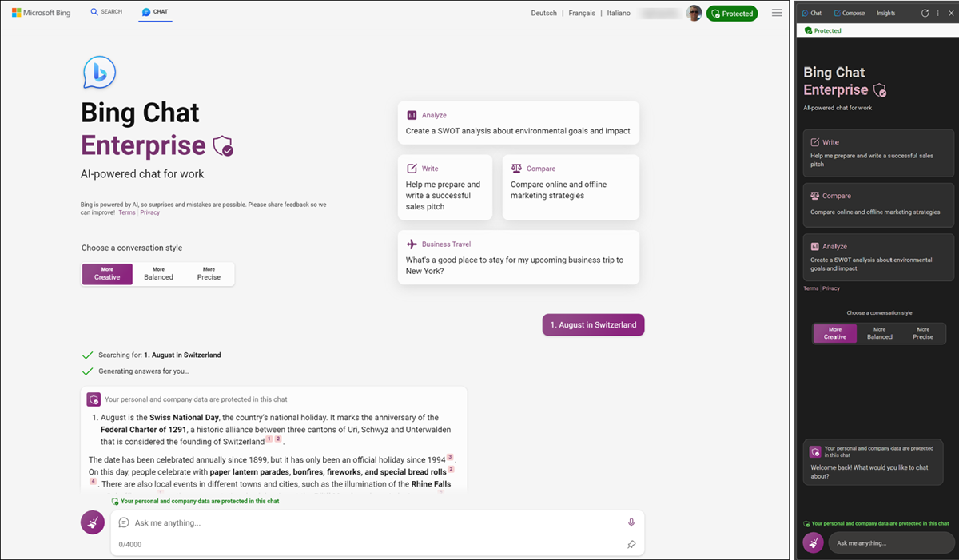
Task: Click inside the Ask me anything input field
Action: pos(320,522)
